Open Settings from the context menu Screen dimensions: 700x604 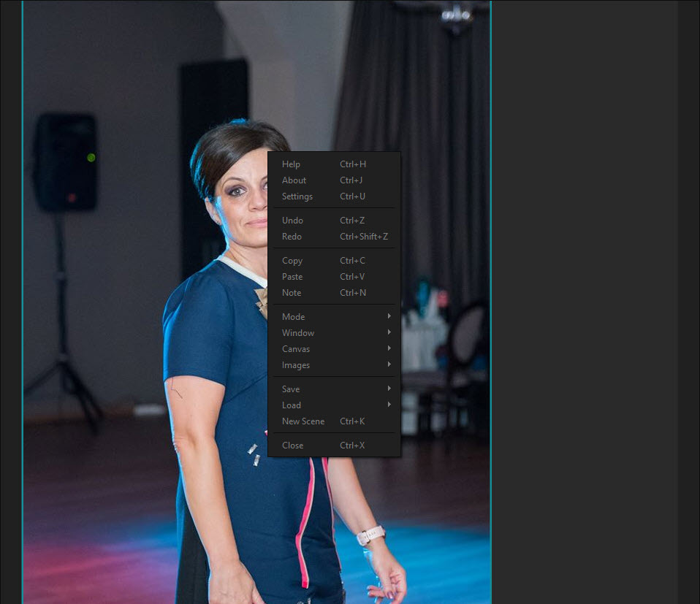pyautogui.click(x=334, y=196)
